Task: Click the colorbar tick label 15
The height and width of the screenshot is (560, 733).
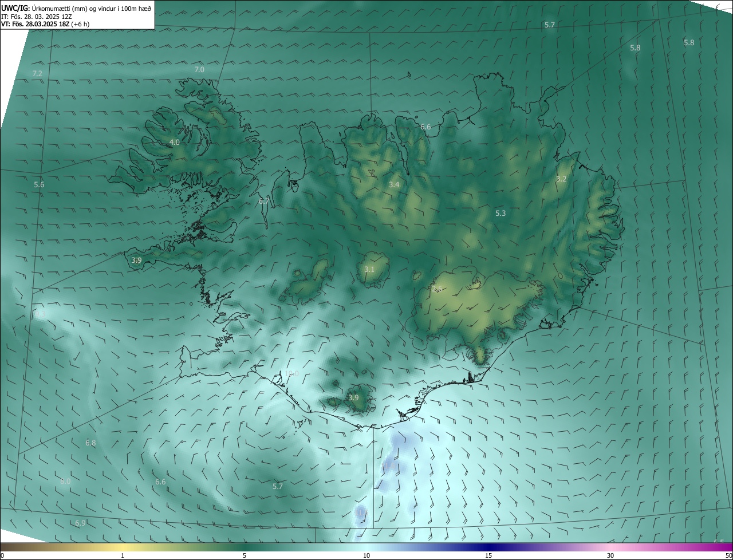Action: tap(488, 555)
